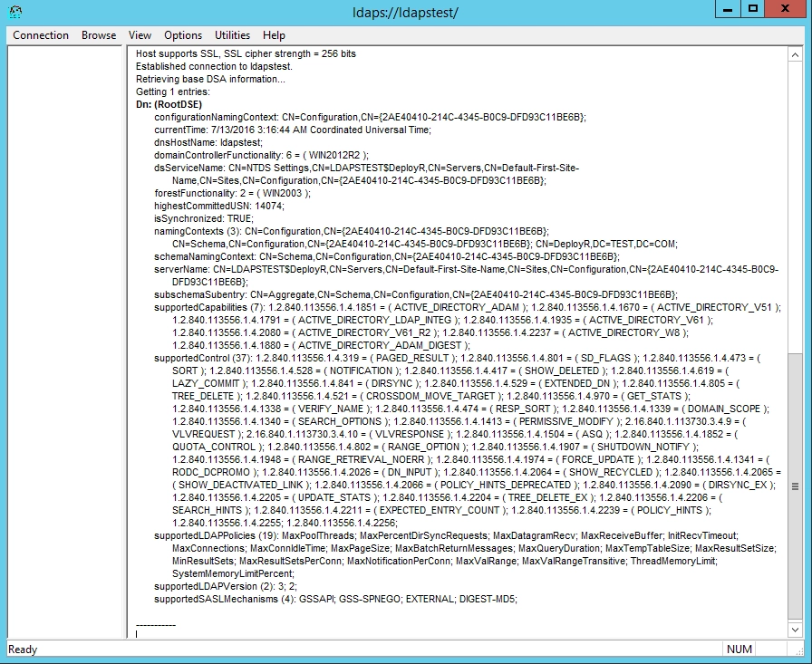Click 'Host supports SSL' message line

click(246, 53)
